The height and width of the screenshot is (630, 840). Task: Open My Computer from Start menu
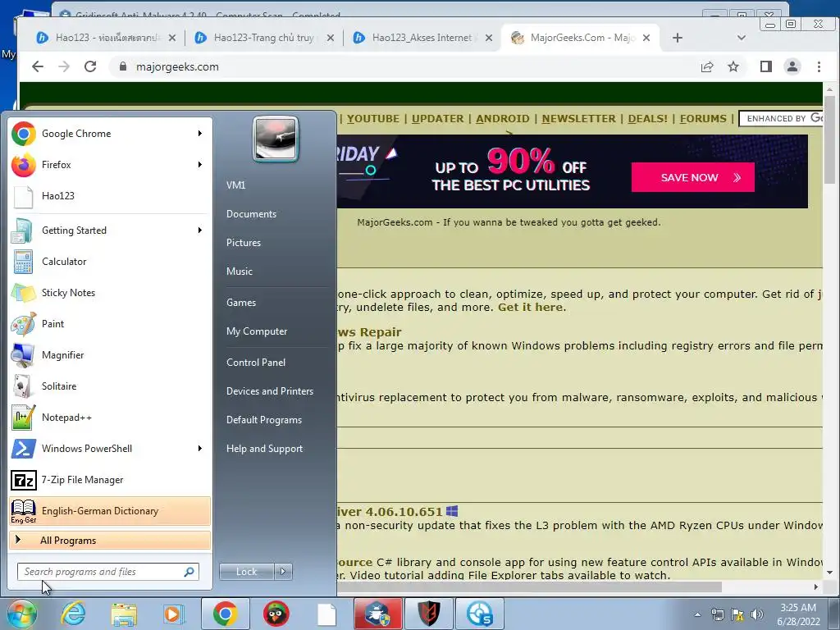pyautogui.click(x=257, y=331)
